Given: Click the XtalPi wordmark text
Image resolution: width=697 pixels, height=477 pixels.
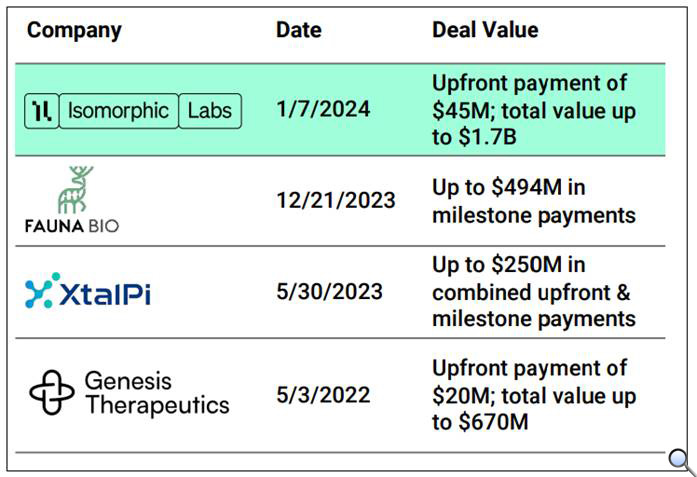Looking at the screenshot, I should (105, 293).
